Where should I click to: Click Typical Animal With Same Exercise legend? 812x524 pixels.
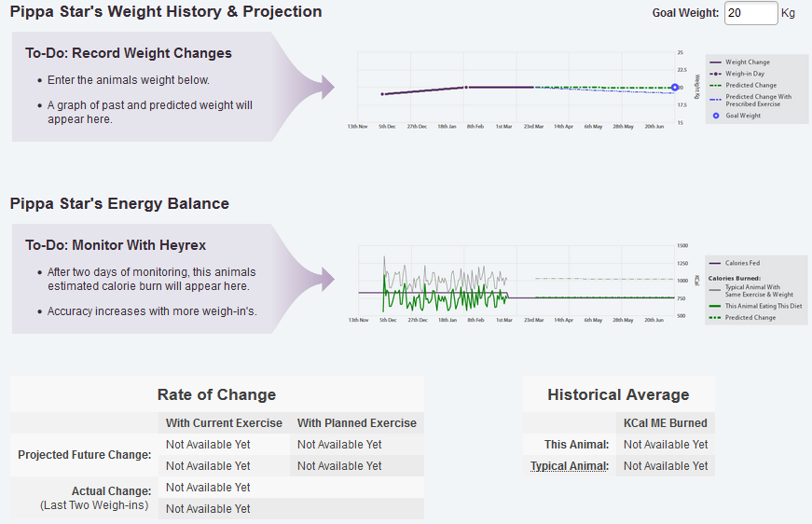click(757, 291)
